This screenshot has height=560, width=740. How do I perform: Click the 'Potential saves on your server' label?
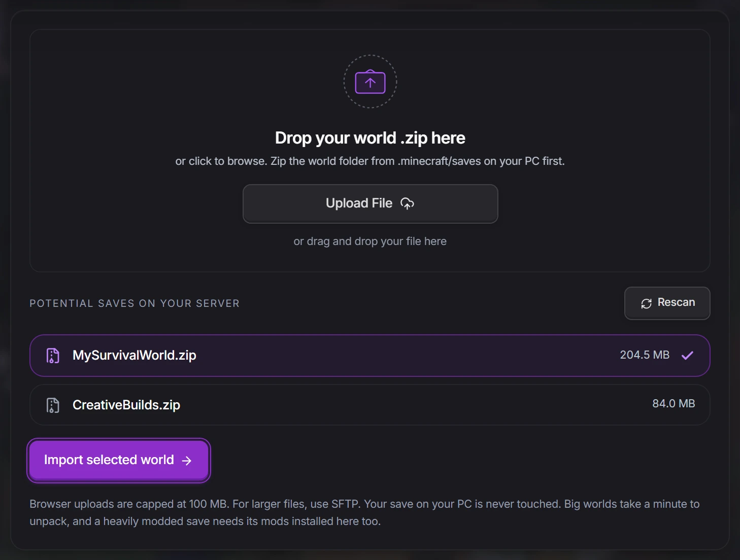134,303
